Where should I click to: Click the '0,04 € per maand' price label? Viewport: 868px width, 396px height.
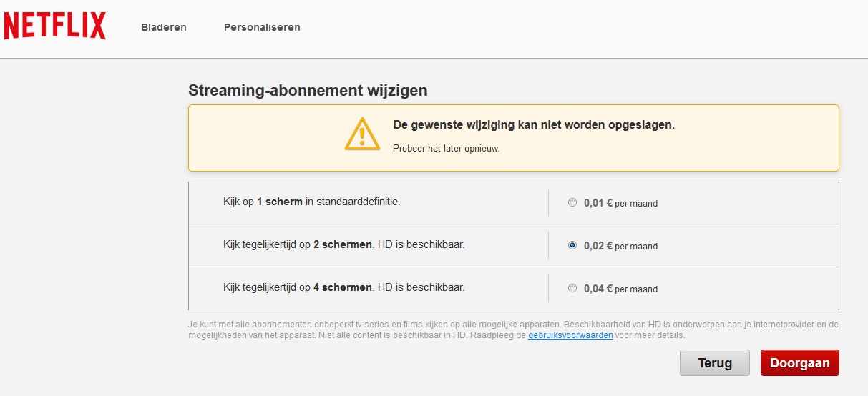pyautogui.click(x=620, y=289)
